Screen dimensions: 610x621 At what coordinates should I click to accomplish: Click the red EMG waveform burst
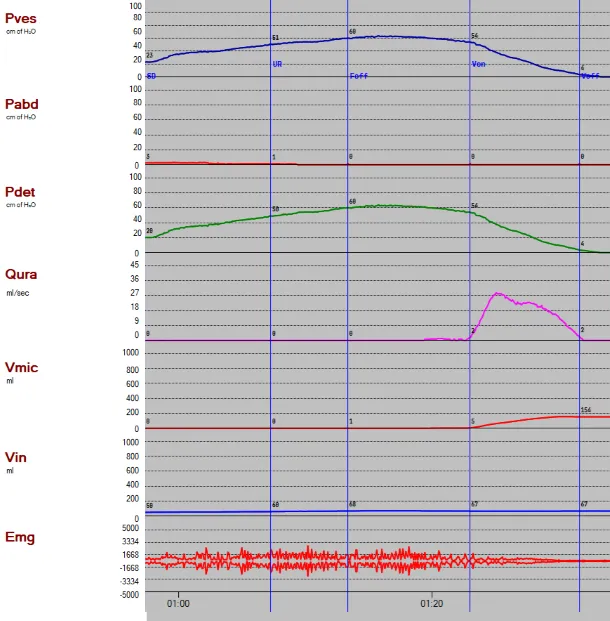pos(310,560)
